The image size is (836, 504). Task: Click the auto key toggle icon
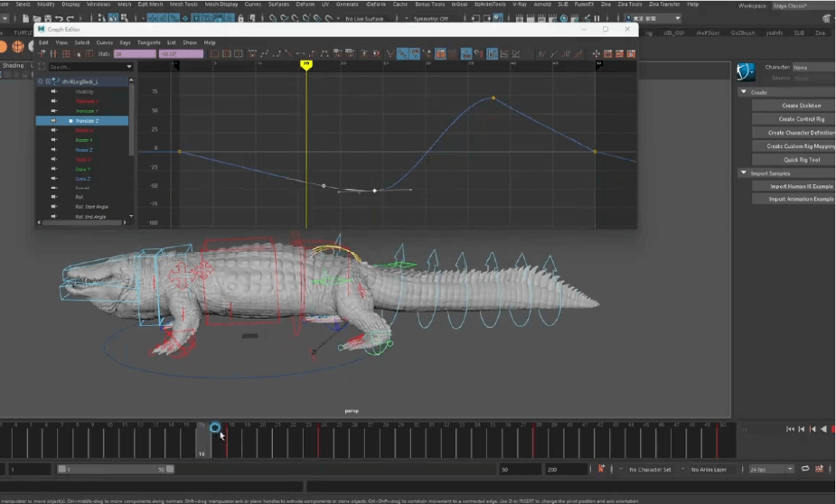point(602,470)
